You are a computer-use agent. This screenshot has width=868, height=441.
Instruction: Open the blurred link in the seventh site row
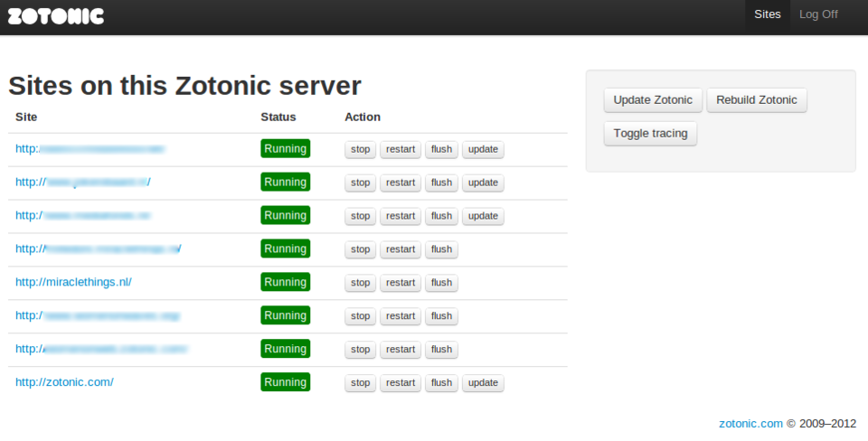pos(102,349)
